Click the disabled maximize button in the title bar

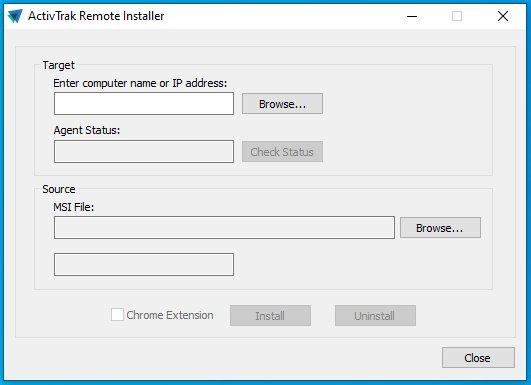(x=457, y=16)
